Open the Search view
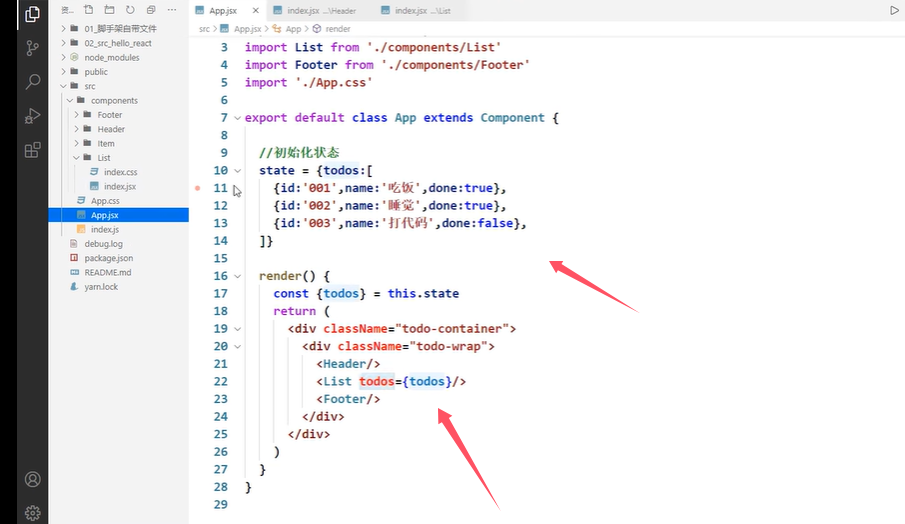 pyautogui.click(x=33, y=82)
